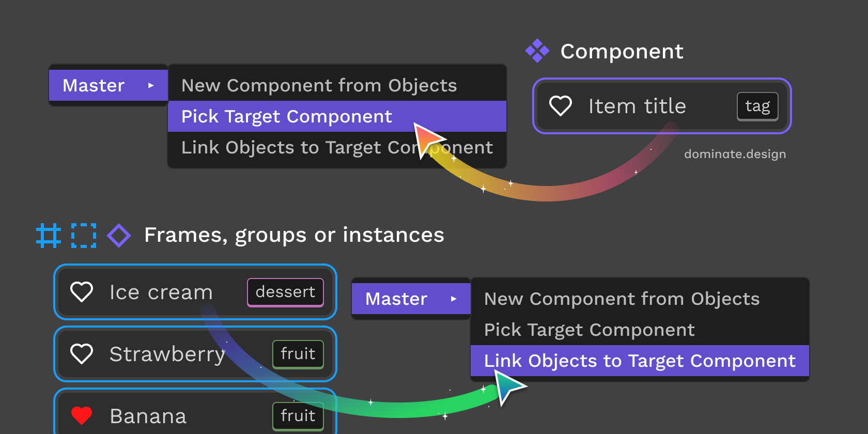Screen dimensions: 868x434
Task: Unfavorite the red heart on Banana
Action: [82, 415]
